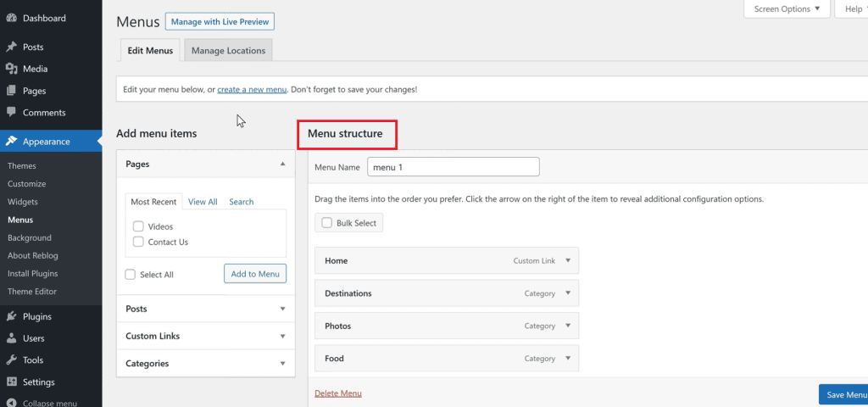This screenshot has width=868, height=407.
Task: Expand the Home menu item arrow
Action: pos(567,260)
